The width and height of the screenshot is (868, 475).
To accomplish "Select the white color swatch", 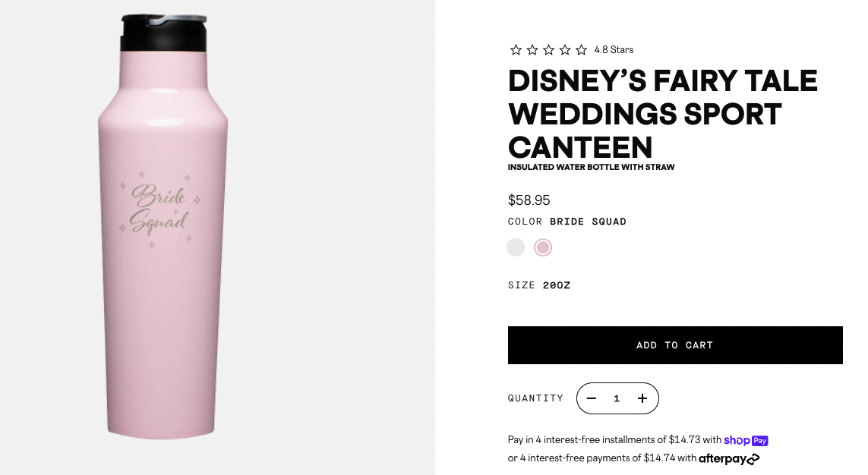I will (516, 247).
